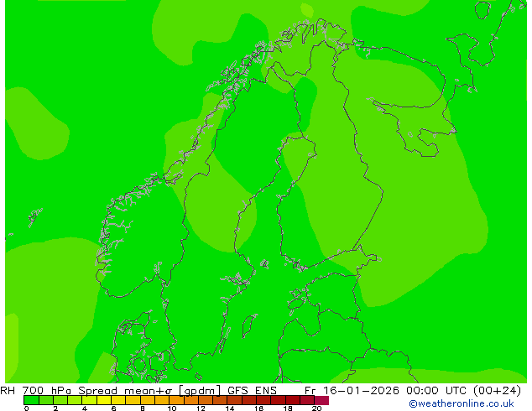
Task: Select the 'Spread mean+σ [gpdm]' label
Action: click(x=149, y=391)
